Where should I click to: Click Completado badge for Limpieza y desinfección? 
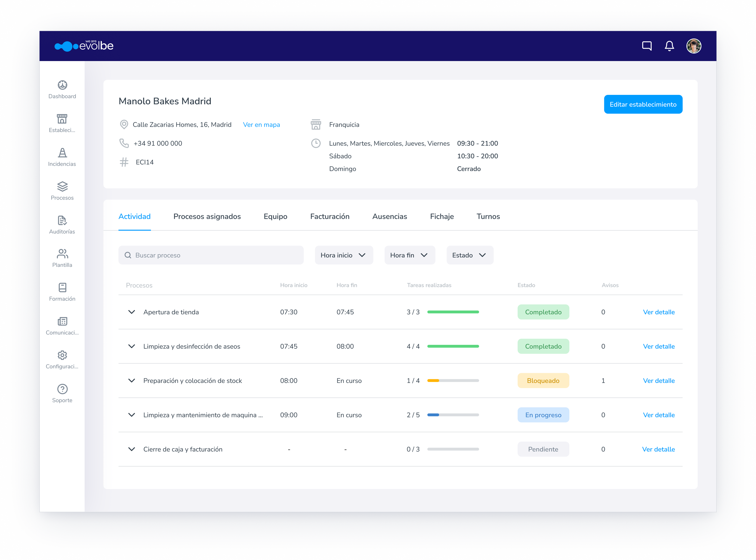tap(543, 346)
